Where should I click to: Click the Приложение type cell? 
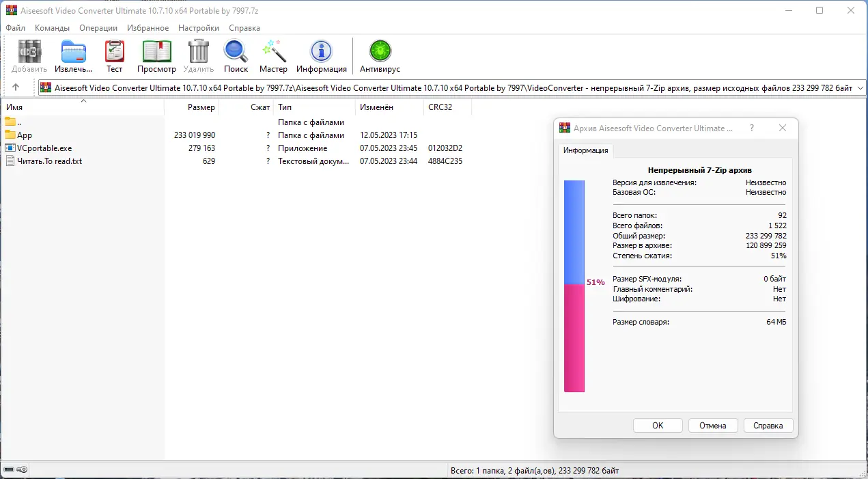coord(303,148)
